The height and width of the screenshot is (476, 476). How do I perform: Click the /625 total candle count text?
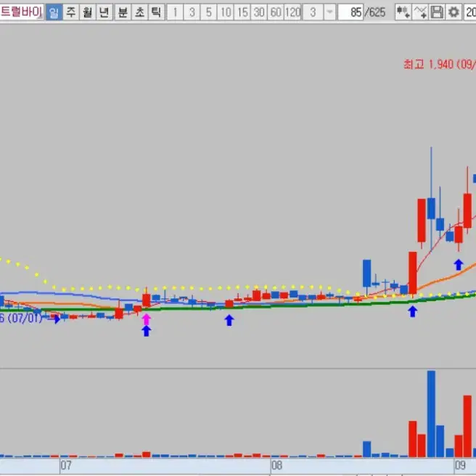tap(375, 12)
